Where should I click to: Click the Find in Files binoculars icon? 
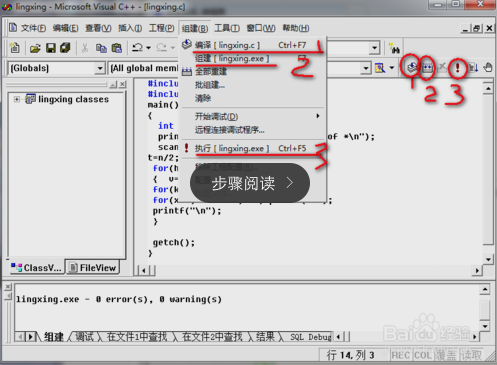click(394, 48)
